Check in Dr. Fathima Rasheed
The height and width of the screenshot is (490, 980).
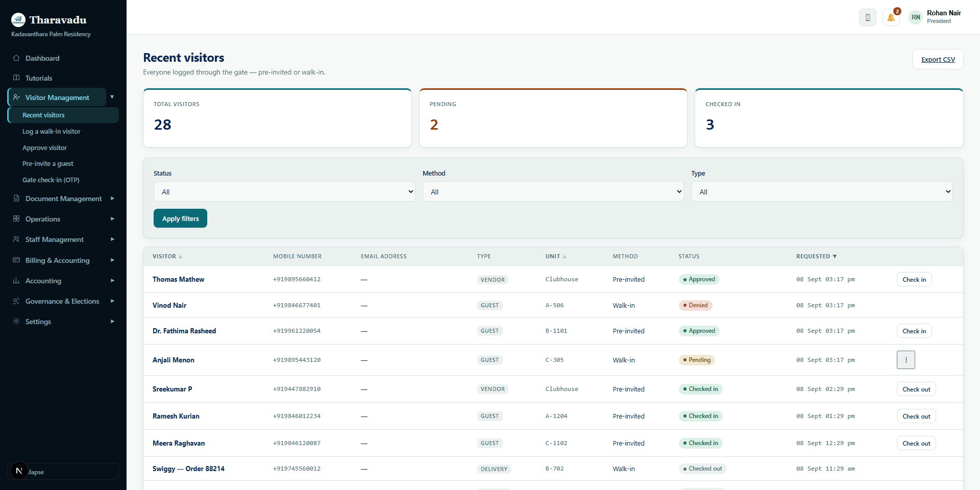[914, 331]
